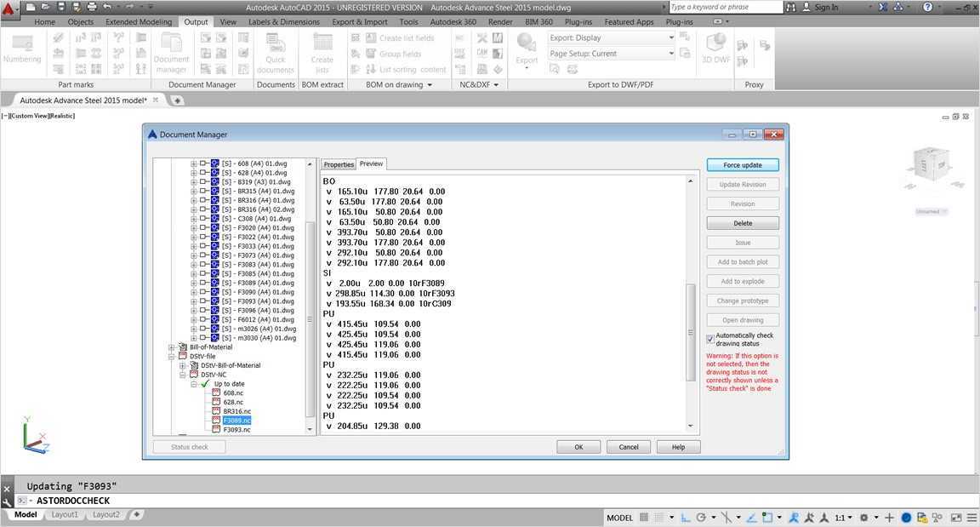Click the Create lists ribbon icon
The height and width of the screenshot is (527, 980).
point(322,53)
